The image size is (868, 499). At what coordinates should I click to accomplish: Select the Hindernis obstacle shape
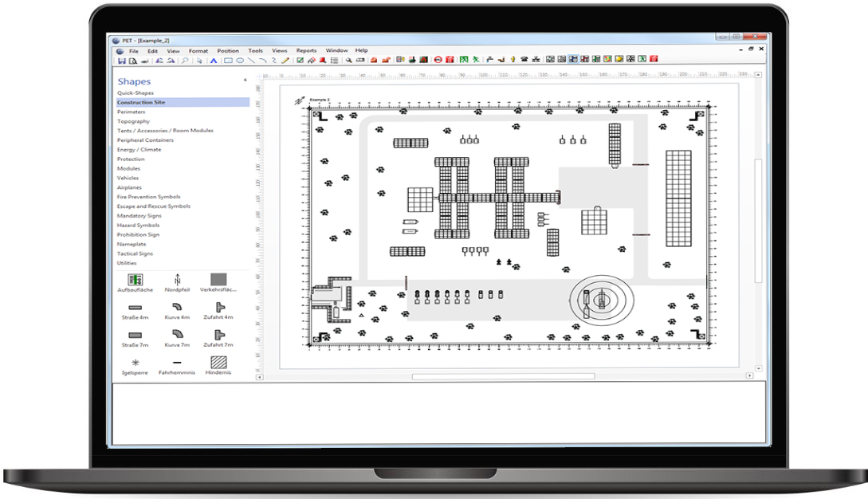pyautogui.click(x=218, y=361)
